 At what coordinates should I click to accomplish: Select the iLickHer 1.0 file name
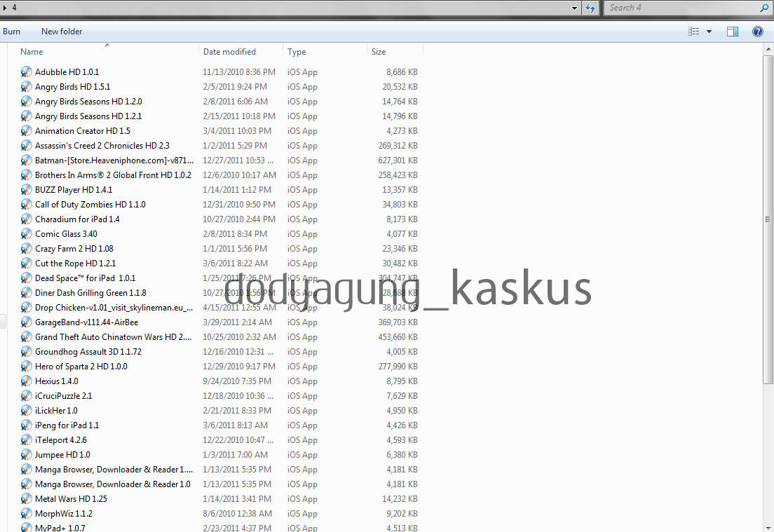pos(56,411)
